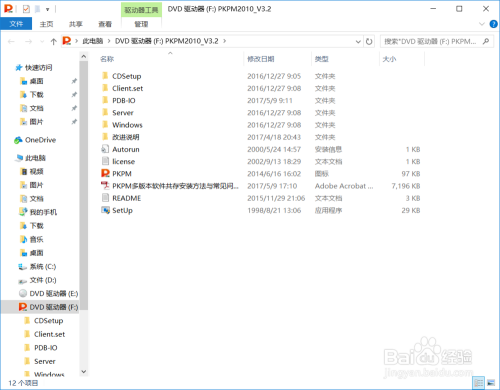Viewport: 500px width, 390px height.
Task: Click the Forward navigation arrow
Action: point(29,41)
